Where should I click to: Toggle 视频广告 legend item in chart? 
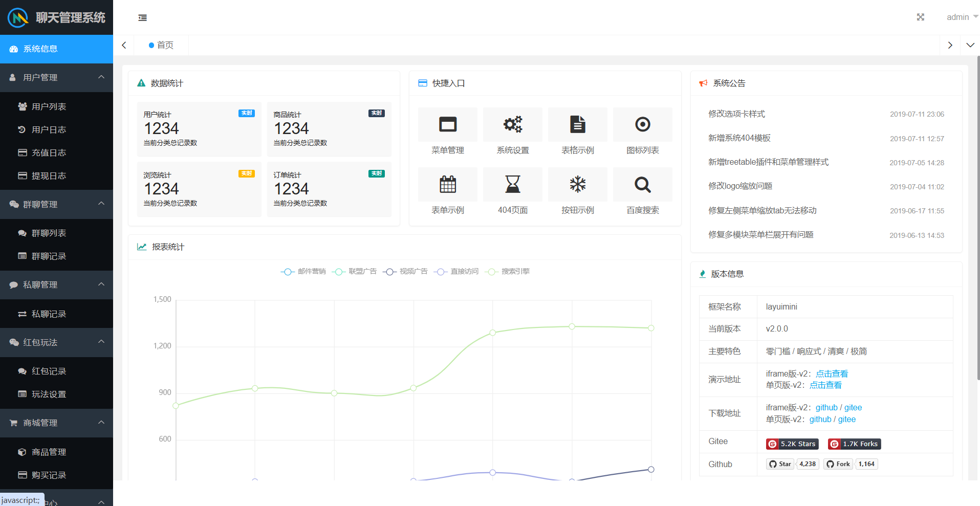(x=405, y=272)
